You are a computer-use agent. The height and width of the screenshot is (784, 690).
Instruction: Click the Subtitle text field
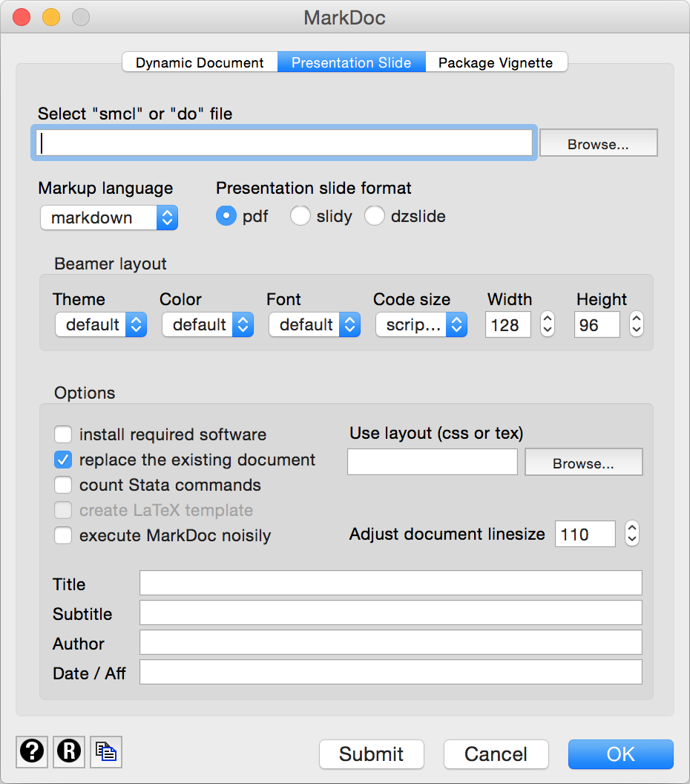click(391, 612)
